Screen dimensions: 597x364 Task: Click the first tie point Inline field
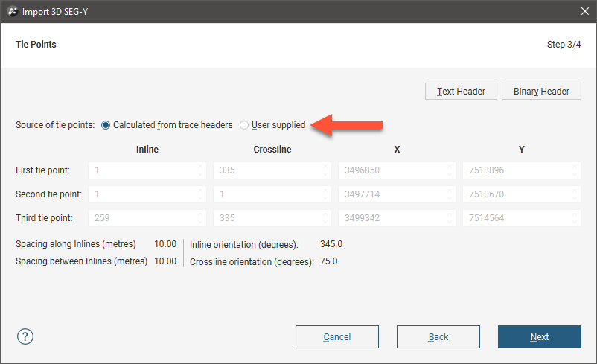click(141, 170)
